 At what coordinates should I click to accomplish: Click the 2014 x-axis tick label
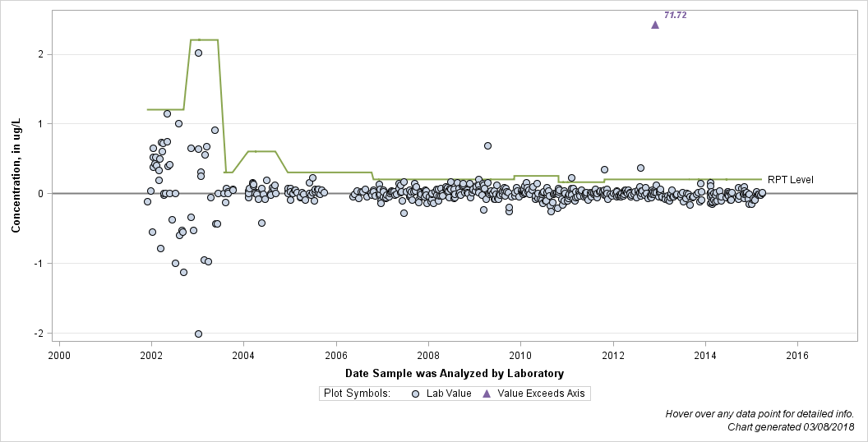[705, 356]
